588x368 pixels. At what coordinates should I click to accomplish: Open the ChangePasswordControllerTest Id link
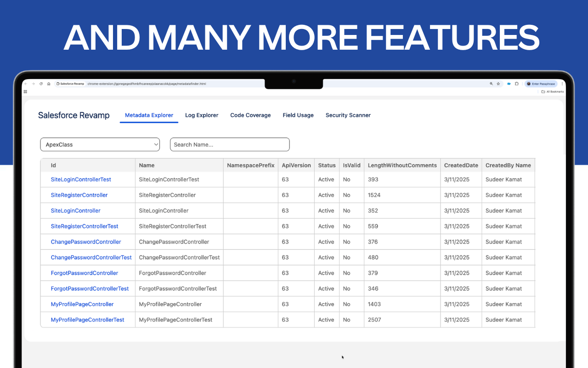pyautogui.click(x=91, y=258)
